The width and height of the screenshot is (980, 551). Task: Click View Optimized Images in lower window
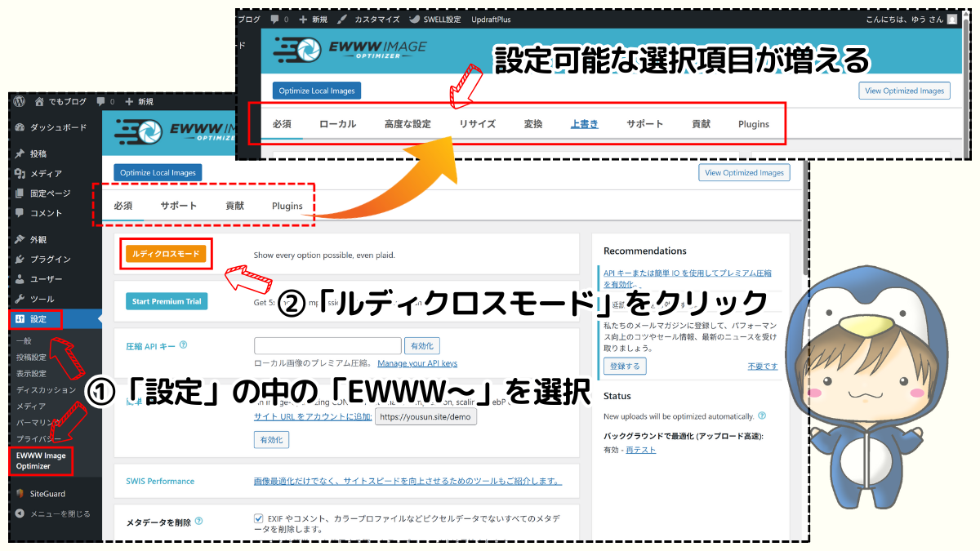pos(745,172)
